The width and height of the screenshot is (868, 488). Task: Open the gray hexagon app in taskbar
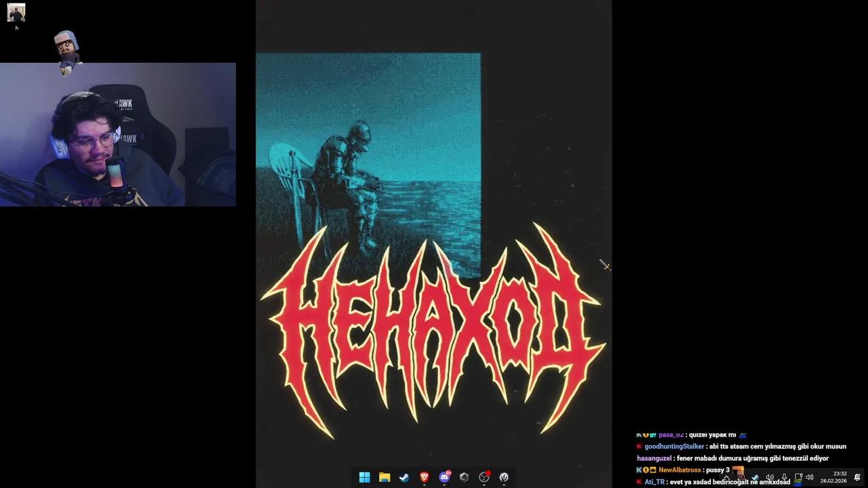click(464, 477)
